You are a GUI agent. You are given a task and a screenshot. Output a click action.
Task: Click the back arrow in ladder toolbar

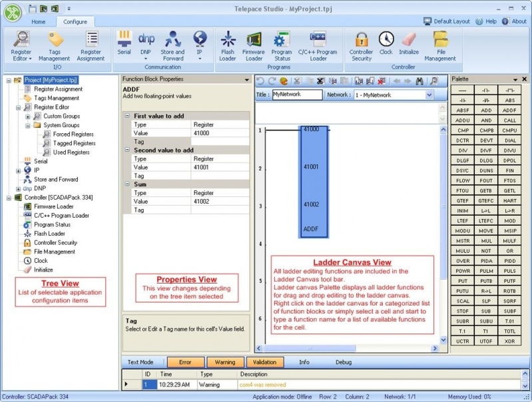click(397, 81)
